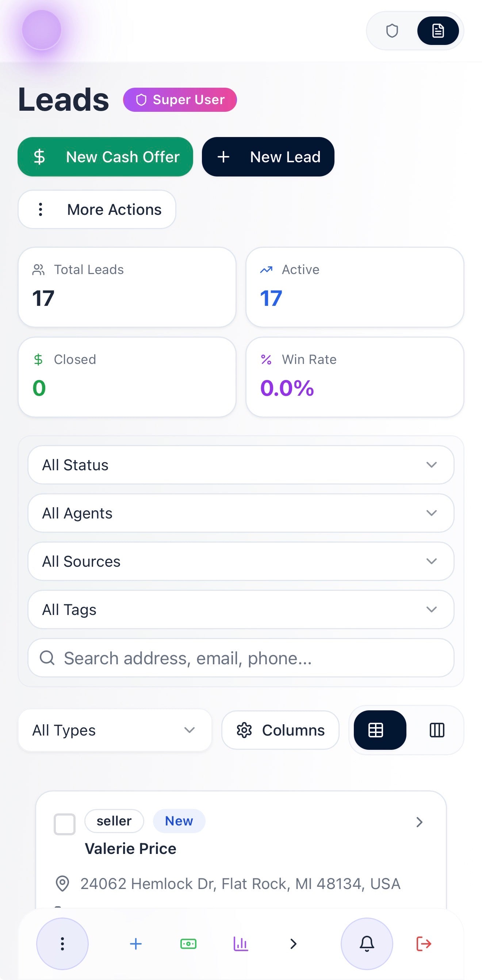This screenshot has width=482, height=980.
Task: Select the Valerie Price lead checkbox
Action: [65, 824]
